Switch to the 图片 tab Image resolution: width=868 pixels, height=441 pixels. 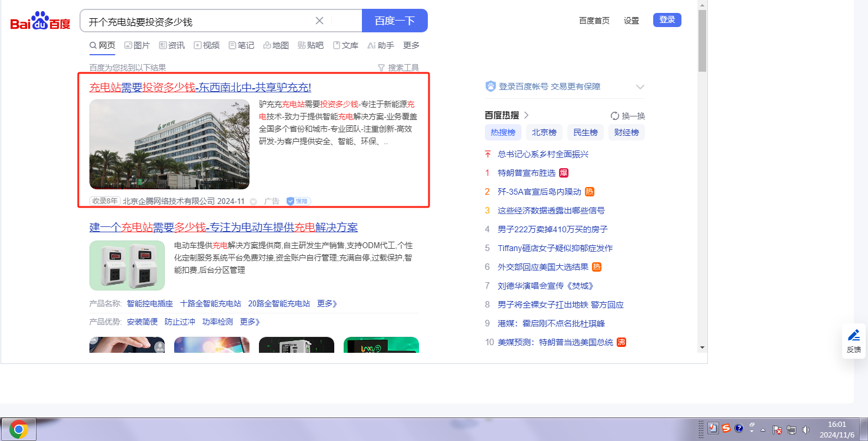(137, 45)
